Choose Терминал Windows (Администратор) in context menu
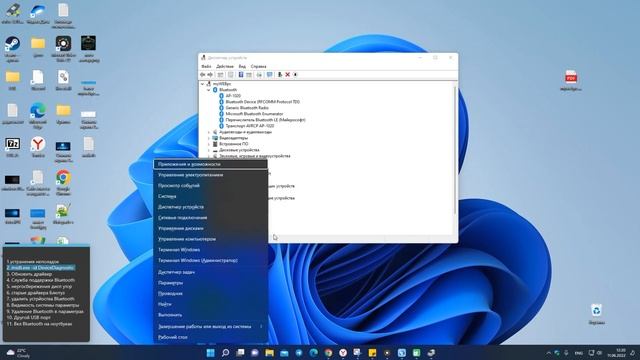The height and width of the screenshot is (360, 640). pyautogui.click(x=211, y=260)
